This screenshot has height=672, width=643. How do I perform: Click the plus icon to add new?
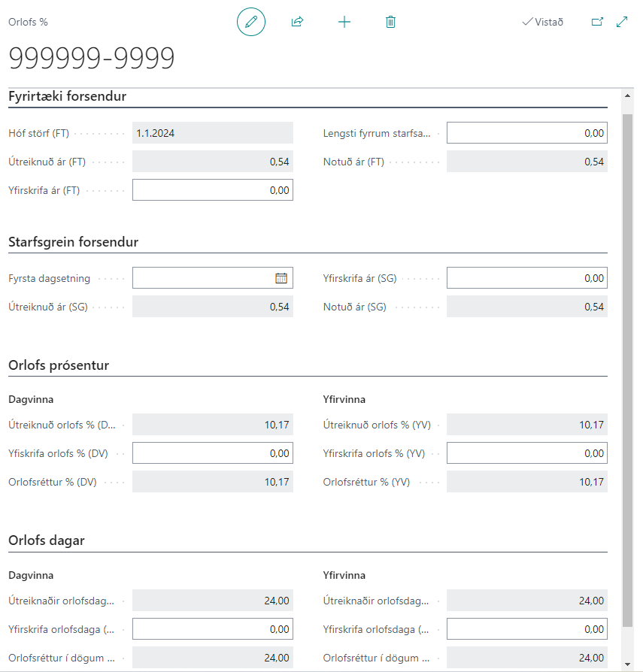click(344, 22)
